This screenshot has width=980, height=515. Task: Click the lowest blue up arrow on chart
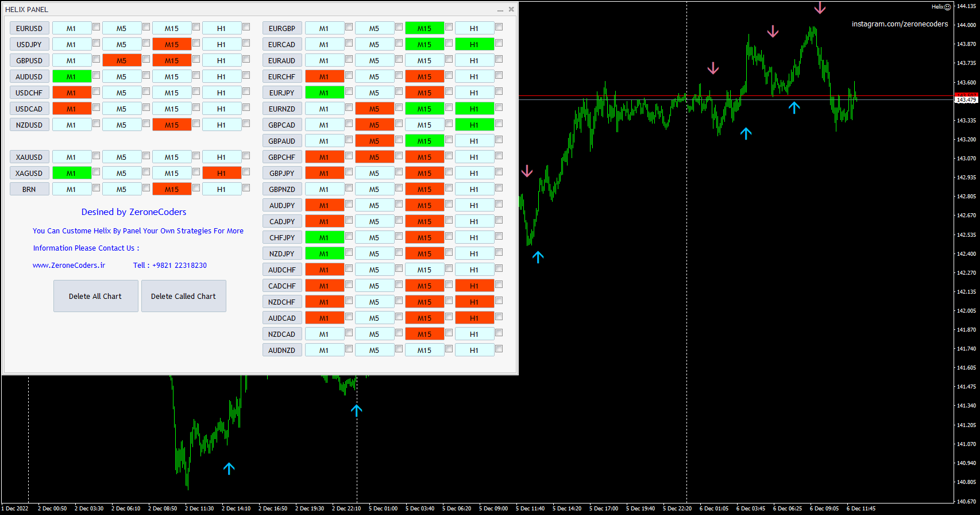(229, 468)
